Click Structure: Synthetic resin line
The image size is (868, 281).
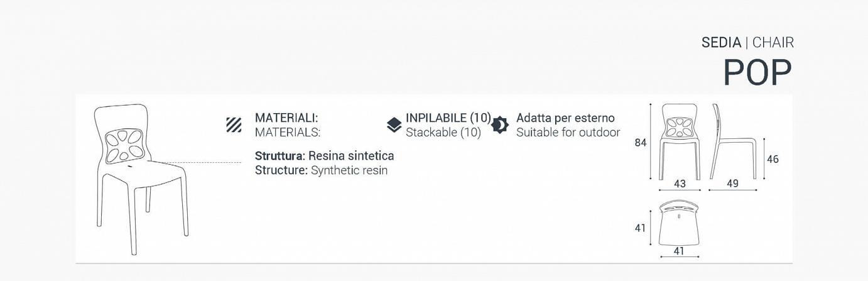[321, 170]
